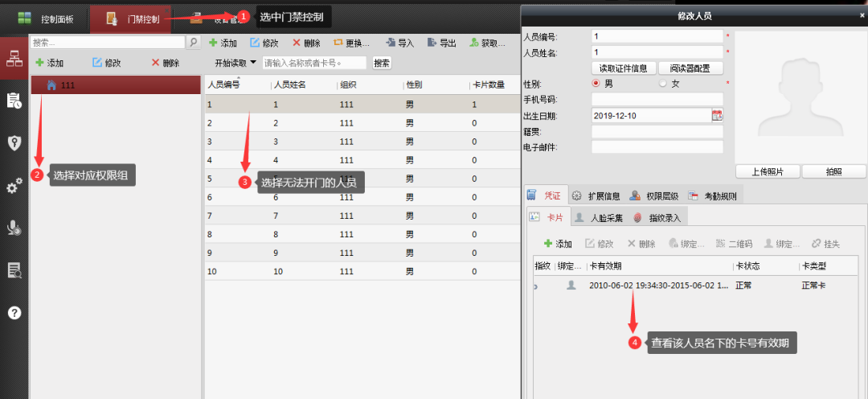868x399 pixels.
Task: Click the calendar icon next to 出生日期
Action: click(x=717, y=115)
